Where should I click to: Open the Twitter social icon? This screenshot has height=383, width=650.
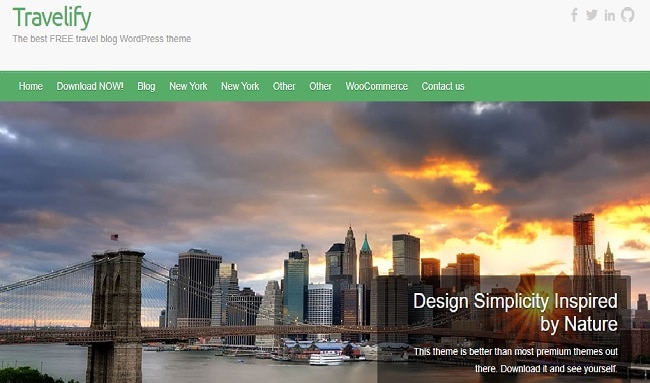pos(592,15)
